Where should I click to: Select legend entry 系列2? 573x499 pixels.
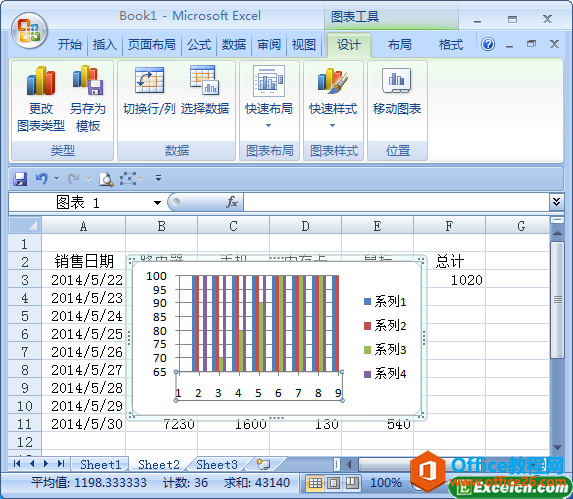click(x=385, y=325)
